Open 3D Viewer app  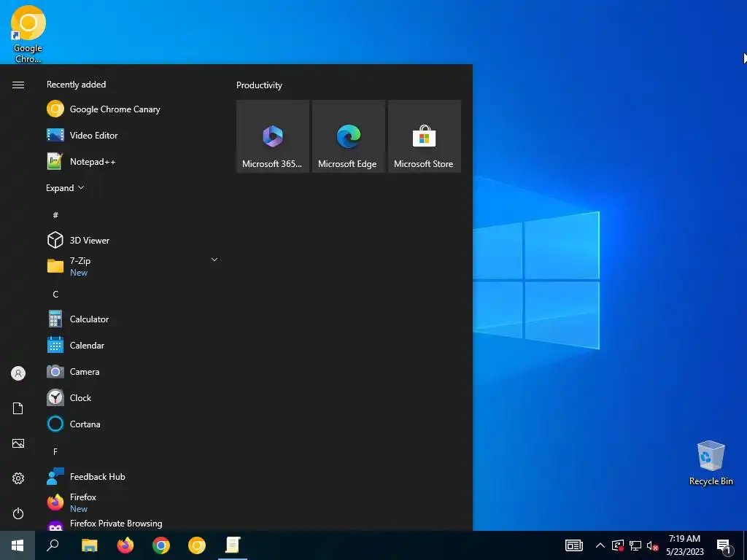[x=133, y=240]
